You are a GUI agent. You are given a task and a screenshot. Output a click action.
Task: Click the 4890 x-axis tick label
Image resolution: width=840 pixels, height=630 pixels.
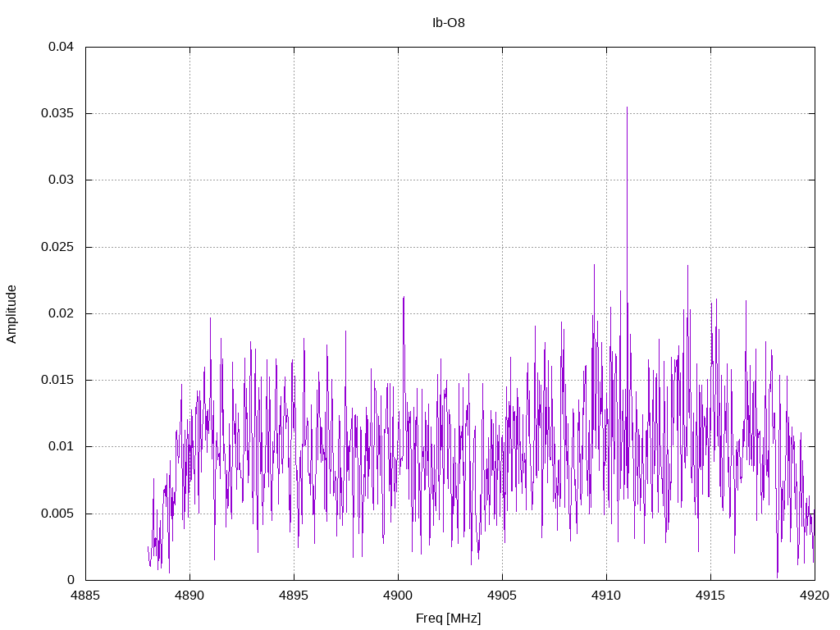pos(189,596)
